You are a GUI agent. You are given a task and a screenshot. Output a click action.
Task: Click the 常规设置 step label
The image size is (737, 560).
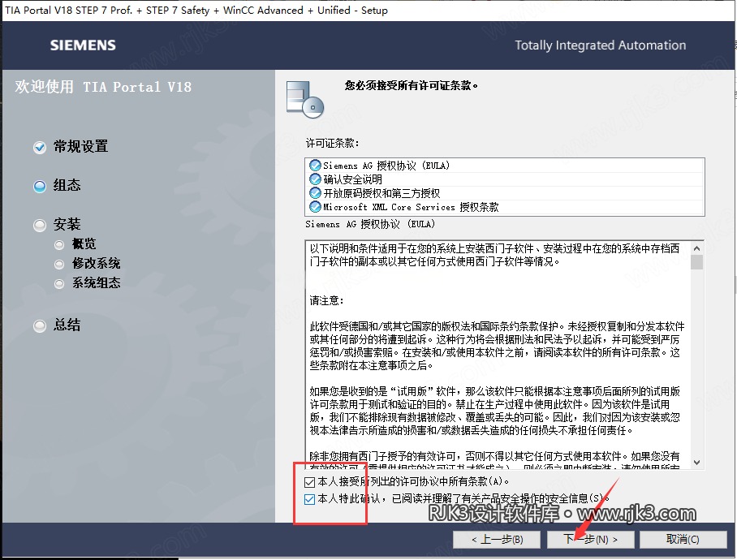[x=81, y=147]
